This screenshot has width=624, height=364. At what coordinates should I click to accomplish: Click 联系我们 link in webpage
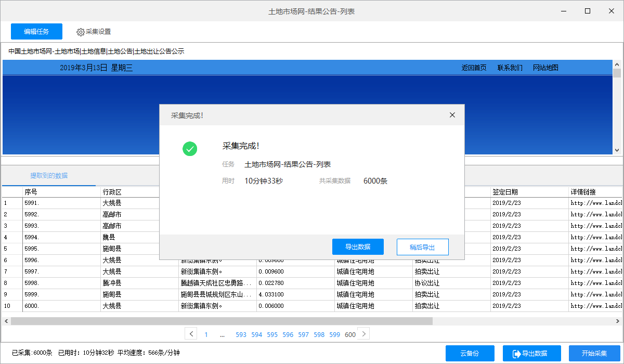(510, 68)
